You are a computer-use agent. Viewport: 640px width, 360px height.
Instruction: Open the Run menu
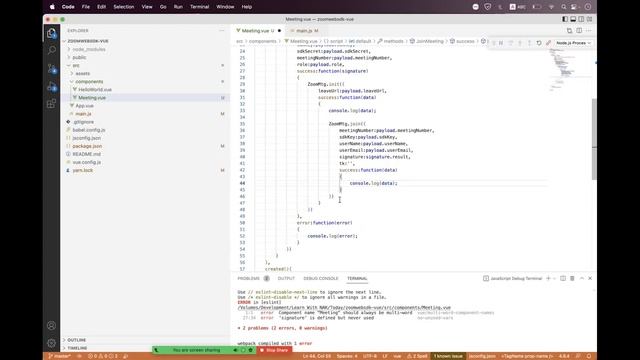[x=178, y=7]
